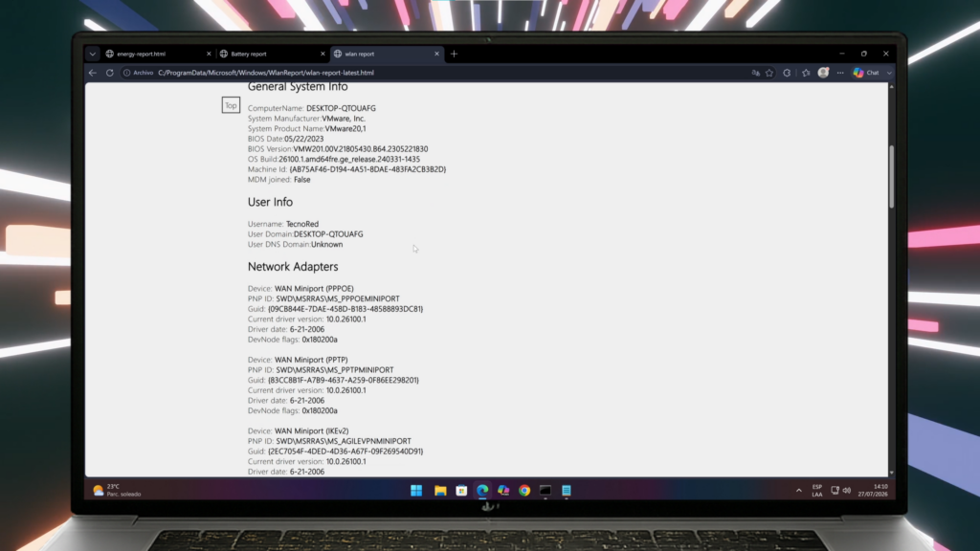Open the Copilot Chat button

(x=867, y=73)
